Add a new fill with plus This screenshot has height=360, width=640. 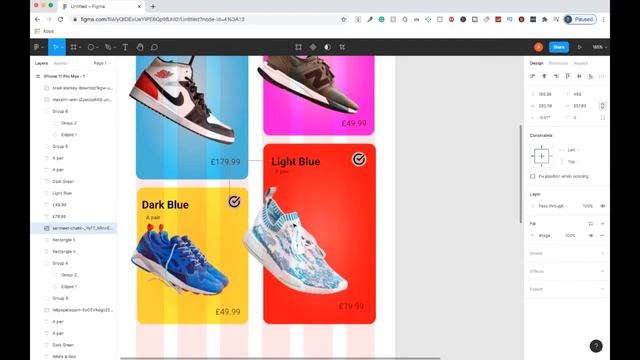602,224
